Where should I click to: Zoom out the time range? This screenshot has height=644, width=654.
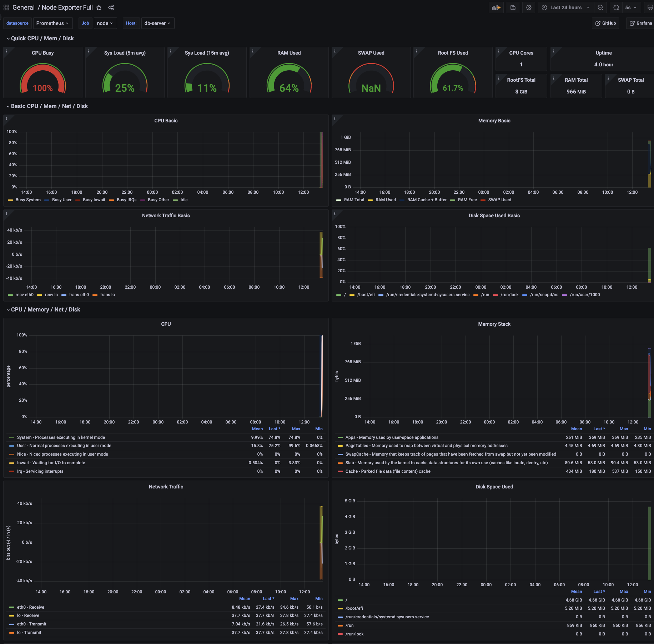tap(600, 7)
